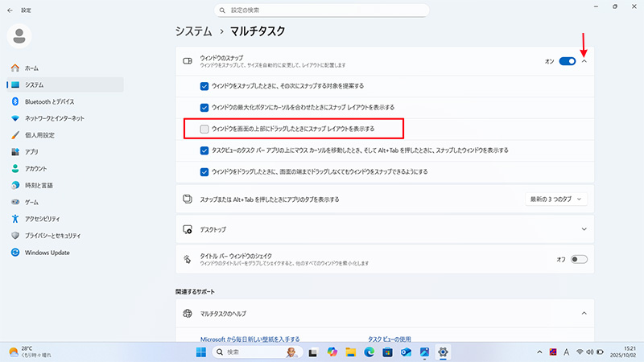Click the back arrow in the title bar

10,10
